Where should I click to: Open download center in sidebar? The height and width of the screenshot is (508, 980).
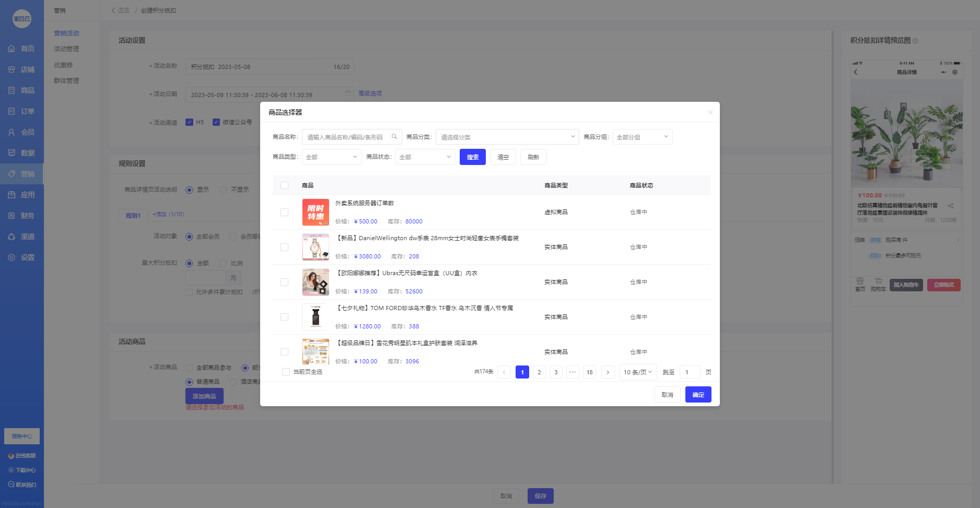click(22, 470)
